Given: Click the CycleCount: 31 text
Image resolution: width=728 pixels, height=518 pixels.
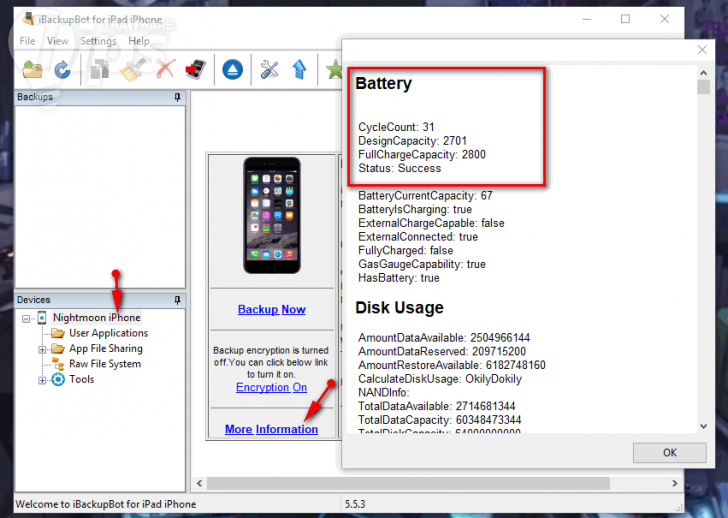Looking at the screenshot, I should tap(396, 127).
